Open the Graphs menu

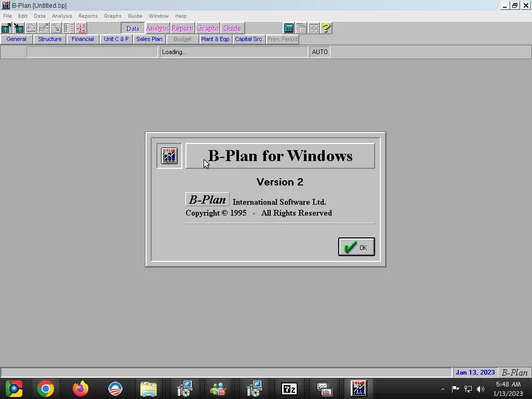[113, 16]
